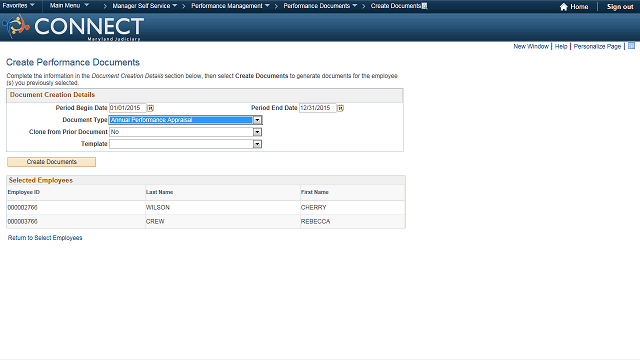Screen dimensions: 640x360
Task: Focus the Period Begin Date field
Action: click(128, 108)
